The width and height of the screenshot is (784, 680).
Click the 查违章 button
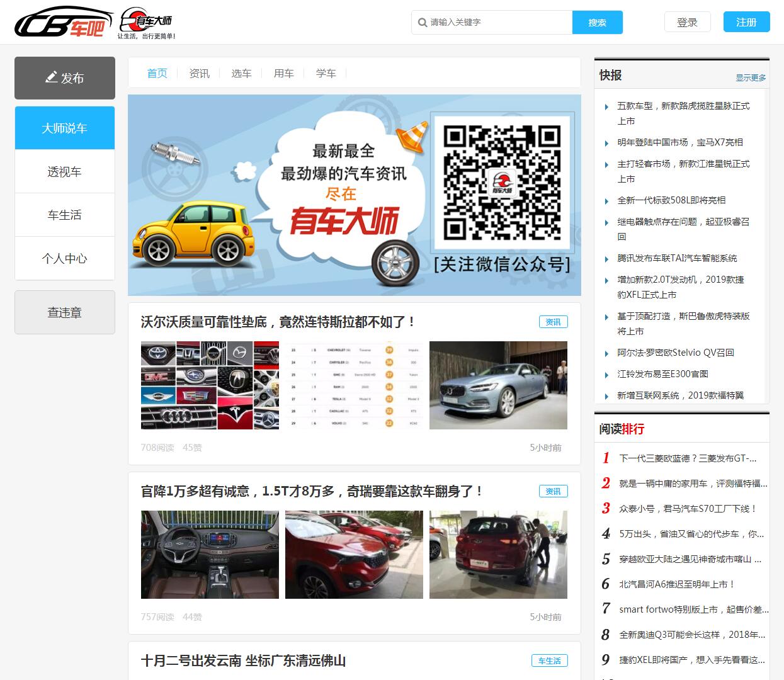coord(65,312)
